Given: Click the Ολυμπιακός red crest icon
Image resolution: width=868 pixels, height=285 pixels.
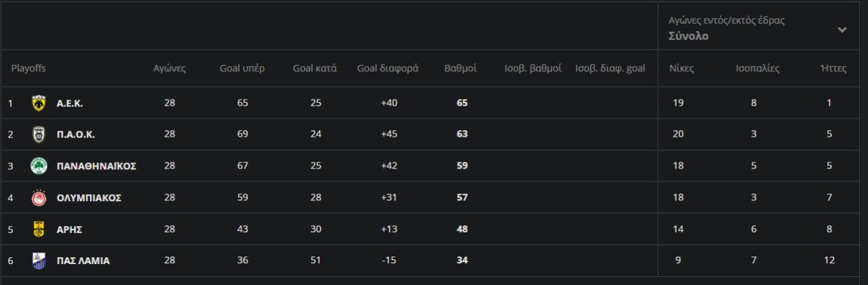Looking at the screenshot, I should [x=39, y=198].
